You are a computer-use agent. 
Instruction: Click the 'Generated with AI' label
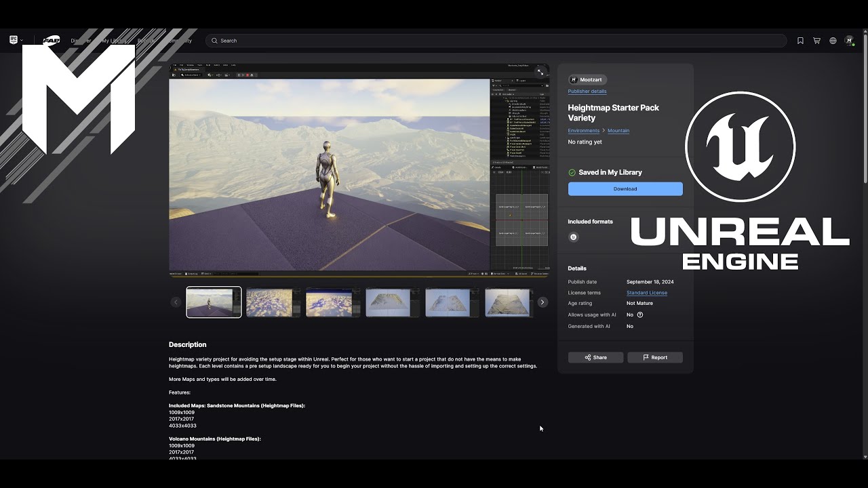[x=589, y=327]
